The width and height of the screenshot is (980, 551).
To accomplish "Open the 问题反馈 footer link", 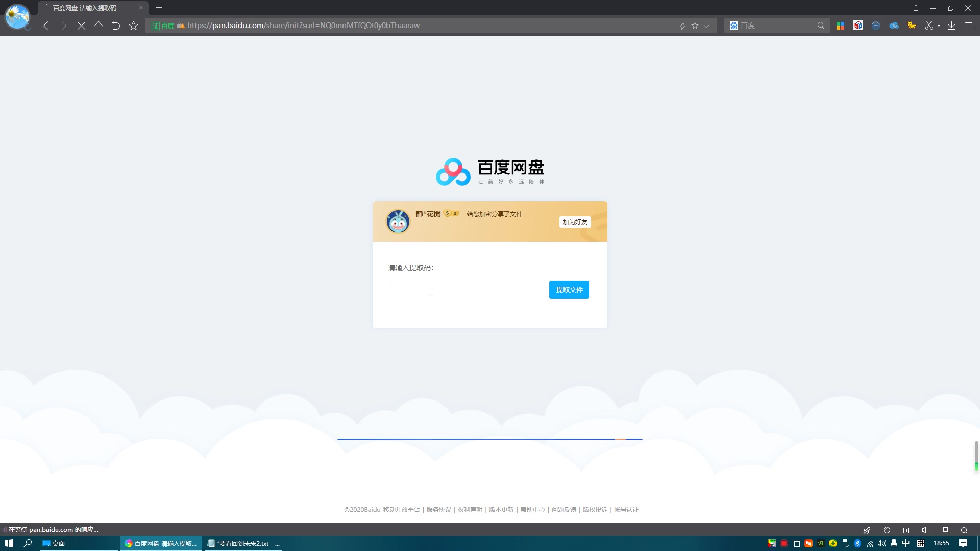I will [x=563, y=509].
